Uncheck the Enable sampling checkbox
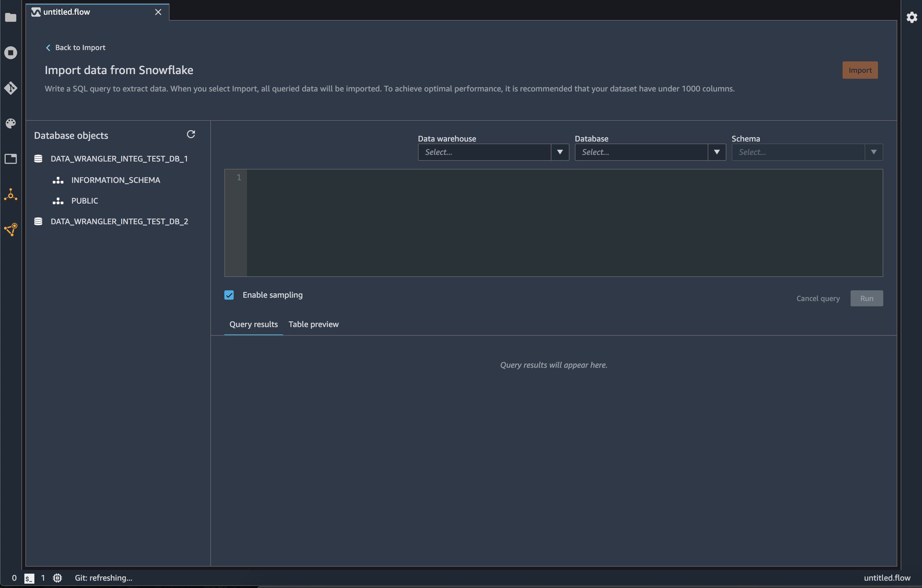Viewport: 922px width, 588px height. click(x=229, y=295)
